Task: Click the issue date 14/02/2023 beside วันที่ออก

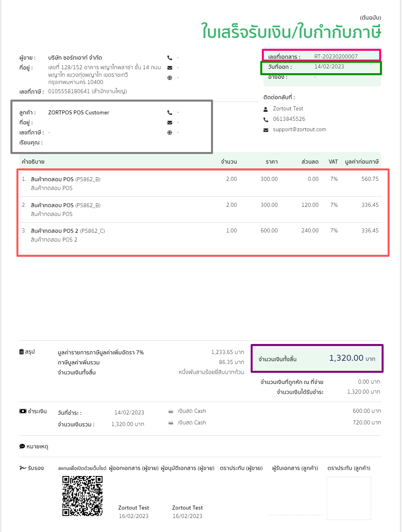Action: click(x=329, y=67)
